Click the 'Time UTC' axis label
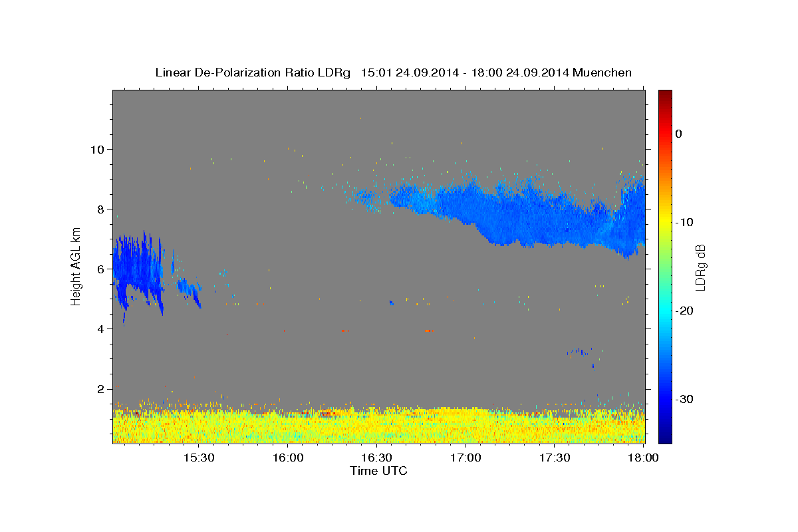 pyautogui.click(x=378, y=471)
